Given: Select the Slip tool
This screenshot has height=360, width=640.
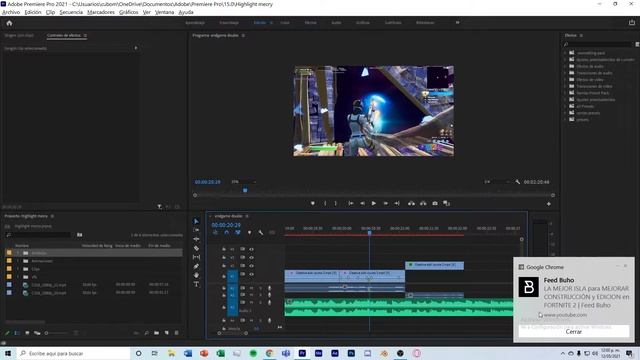Looking at the screenshot, I should [196, 257].
